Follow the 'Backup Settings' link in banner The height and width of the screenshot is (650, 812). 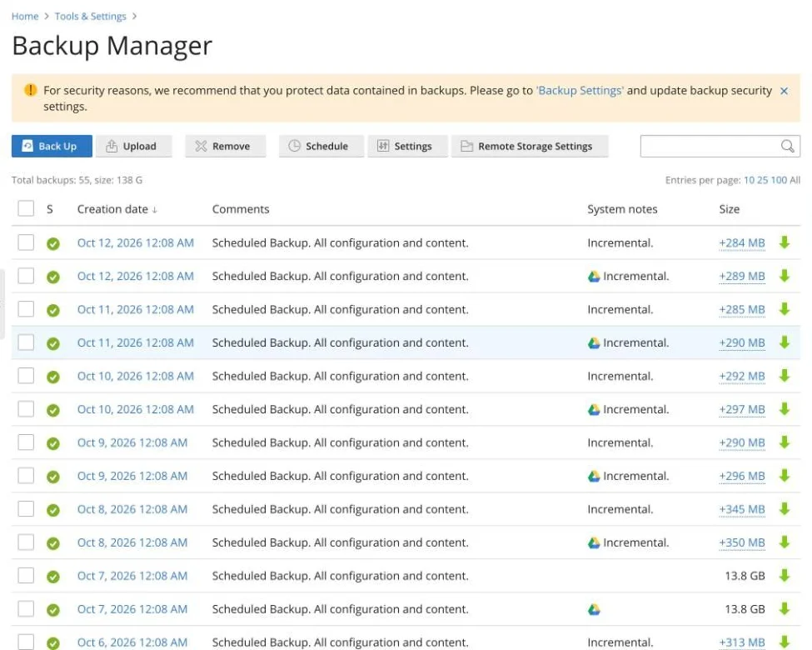pyautogui.click(x=580, y=91)
